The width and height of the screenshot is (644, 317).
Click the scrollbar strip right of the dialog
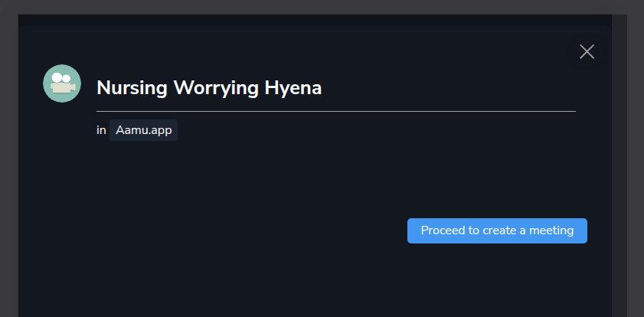coord(619,165)
